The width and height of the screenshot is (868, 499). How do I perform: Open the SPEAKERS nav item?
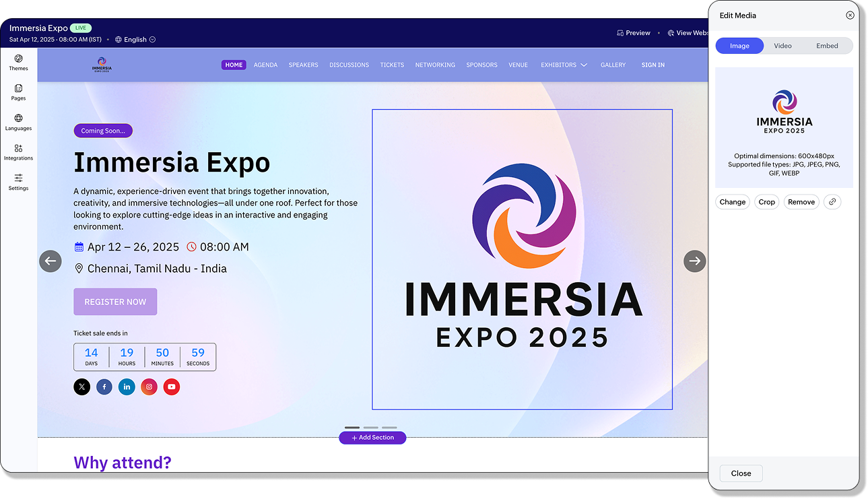303,65
